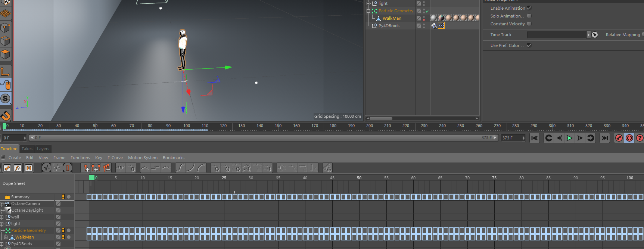Toggle Enable Animation checkbox
The width and height of the screenshot is (644, 249).
coord(529,8)
